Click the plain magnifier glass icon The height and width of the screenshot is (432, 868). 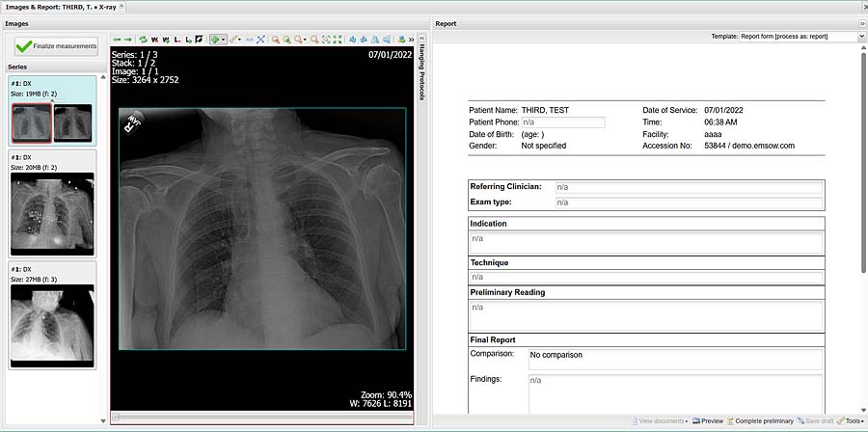coord(314,40)
